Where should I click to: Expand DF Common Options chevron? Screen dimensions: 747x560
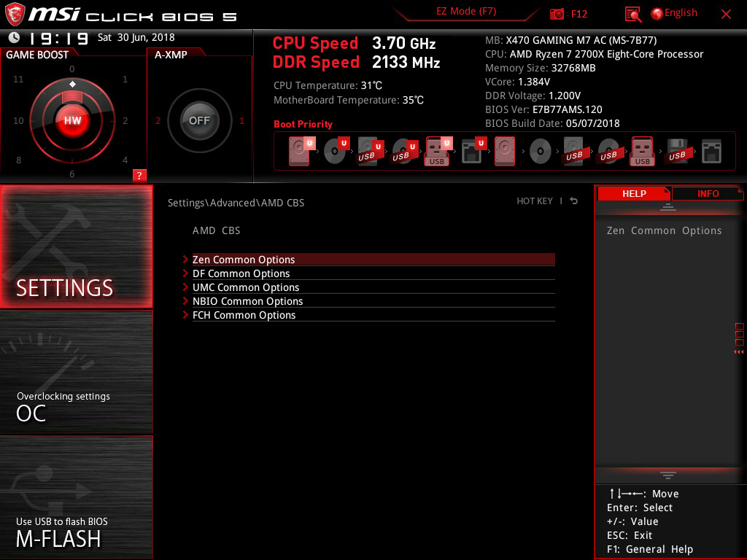click(185, 273)
